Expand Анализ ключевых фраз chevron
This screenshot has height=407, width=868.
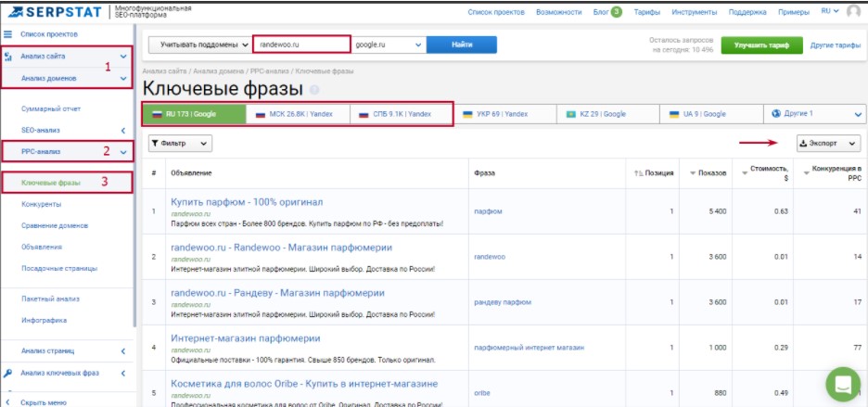(123, 374)
